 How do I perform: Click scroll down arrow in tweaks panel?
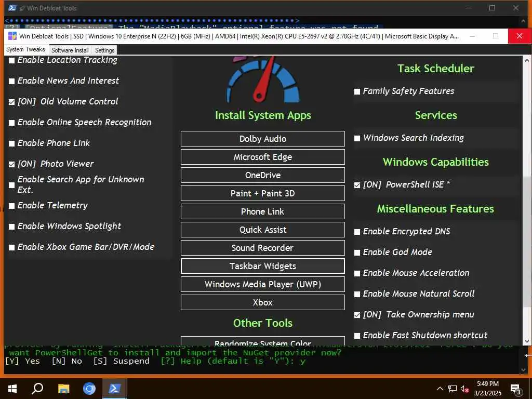527,341
